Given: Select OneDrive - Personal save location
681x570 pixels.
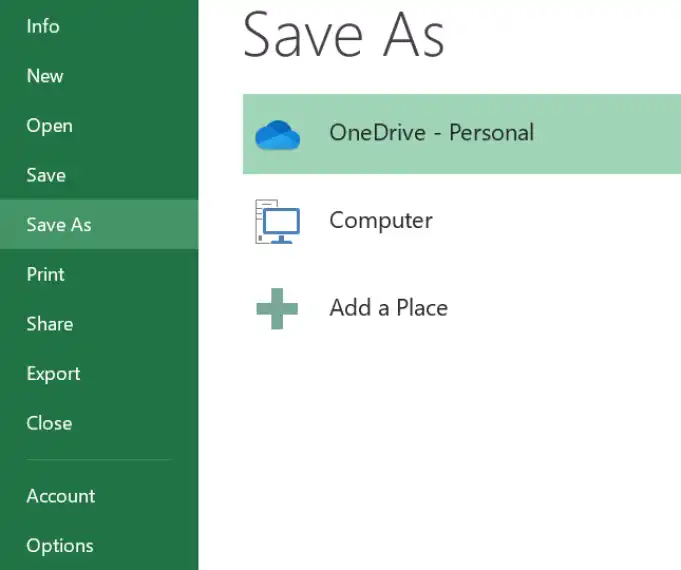Looking at the screenshot, I should (462, 134).
